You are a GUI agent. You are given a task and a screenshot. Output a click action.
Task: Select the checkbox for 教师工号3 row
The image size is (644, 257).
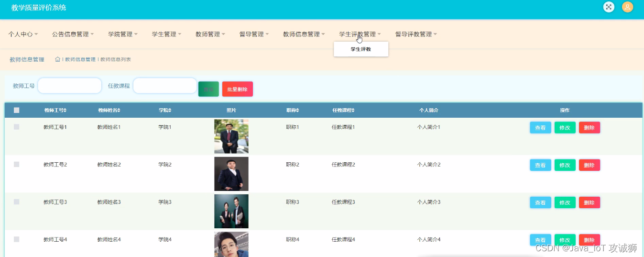click(x=17, y=202)
